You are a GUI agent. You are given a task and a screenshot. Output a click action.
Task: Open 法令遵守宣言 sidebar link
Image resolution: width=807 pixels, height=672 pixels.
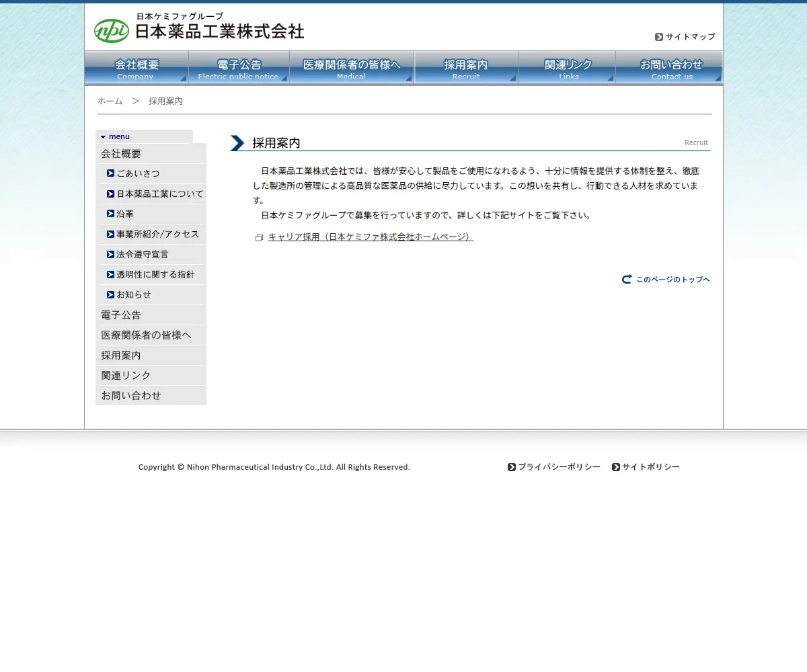143,254
